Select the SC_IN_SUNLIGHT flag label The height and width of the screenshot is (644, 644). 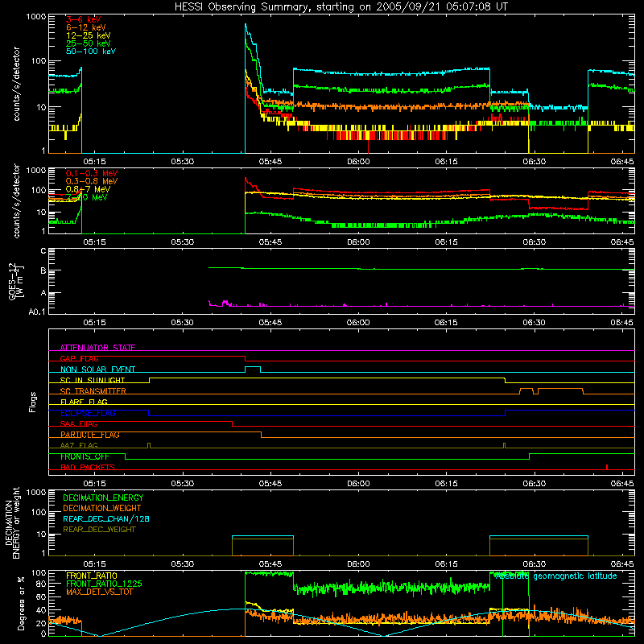(x=93, y=380)
